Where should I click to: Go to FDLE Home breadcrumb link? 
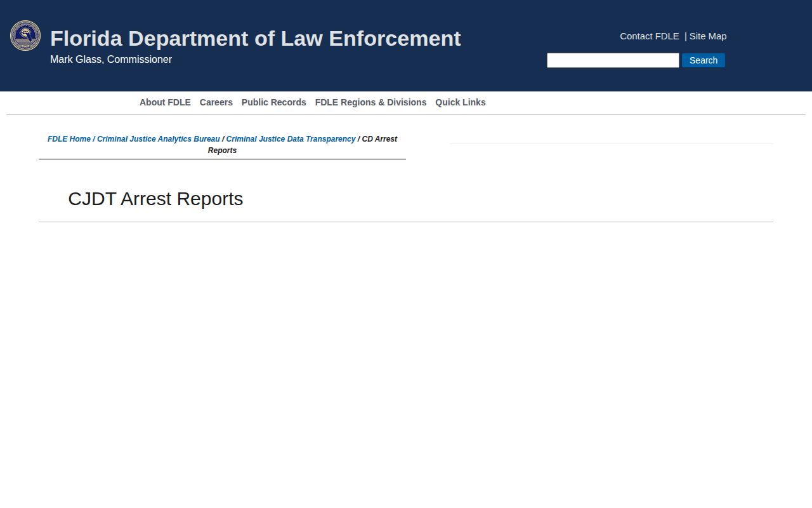69,139
